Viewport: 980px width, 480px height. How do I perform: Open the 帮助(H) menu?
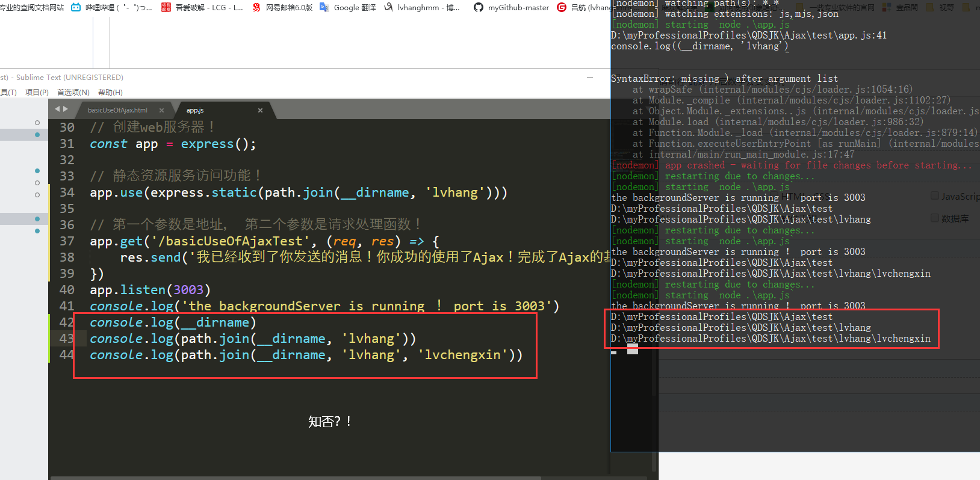(110, 92)
